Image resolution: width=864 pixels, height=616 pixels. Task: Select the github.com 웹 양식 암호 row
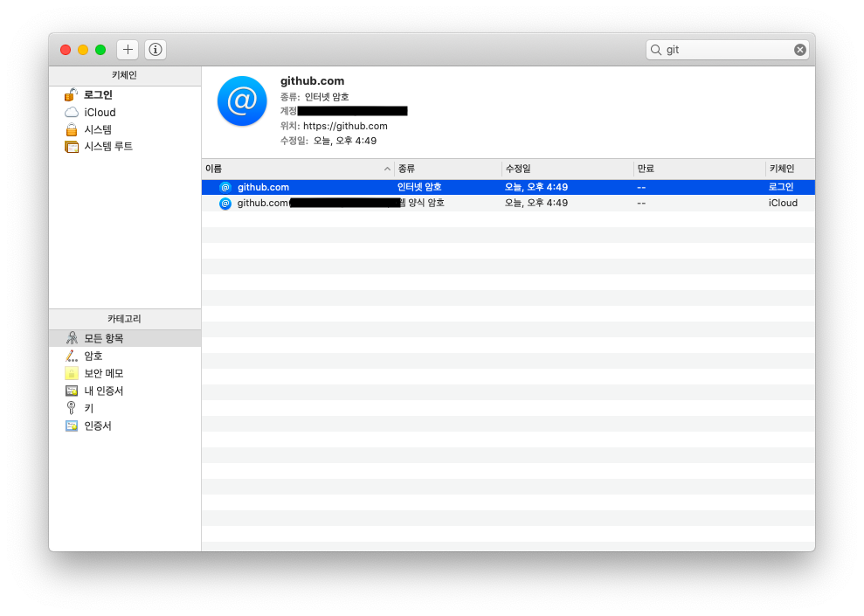pos(508,204)
